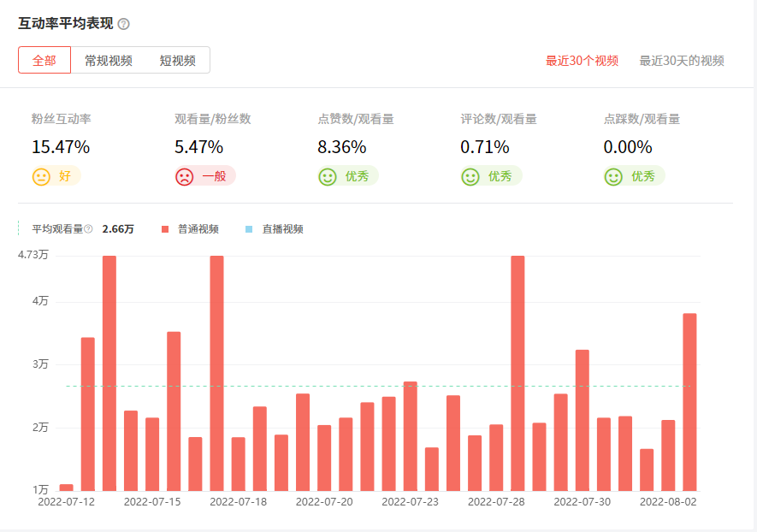Click the green smiley under 点踩数/观看量

click(613, 177)
